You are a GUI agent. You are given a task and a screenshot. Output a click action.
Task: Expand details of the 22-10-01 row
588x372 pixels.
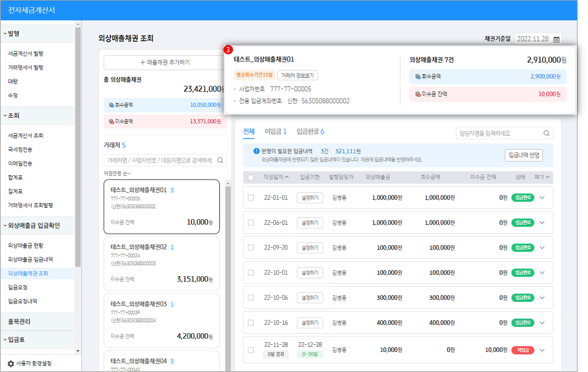pyautogui.click(x=542, y=273)
